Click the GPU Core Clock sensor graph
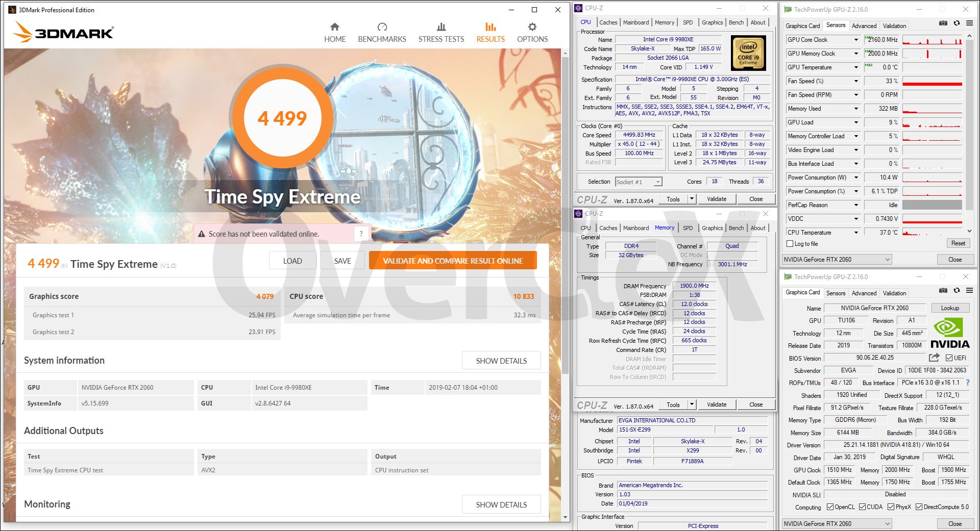This screenshot has width=980, height=531. coord(932,40)
